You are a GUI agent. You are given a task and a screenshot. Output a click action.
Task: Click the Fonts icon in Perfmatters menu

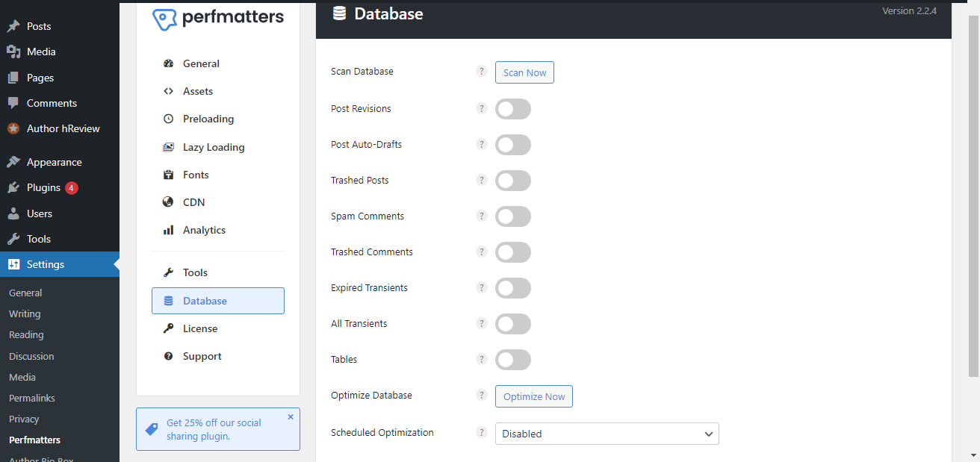[x=168, y=175]
